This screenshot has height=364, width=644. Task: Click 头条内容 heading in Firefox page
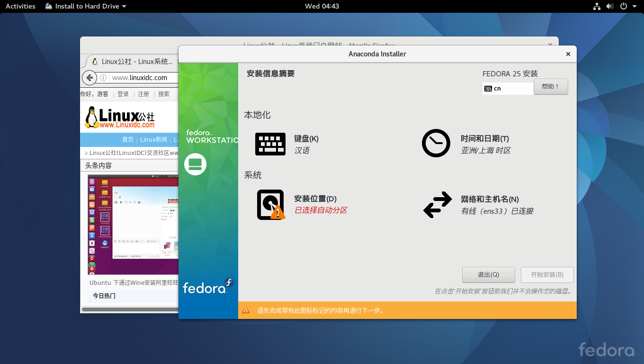tap(98, 166)
